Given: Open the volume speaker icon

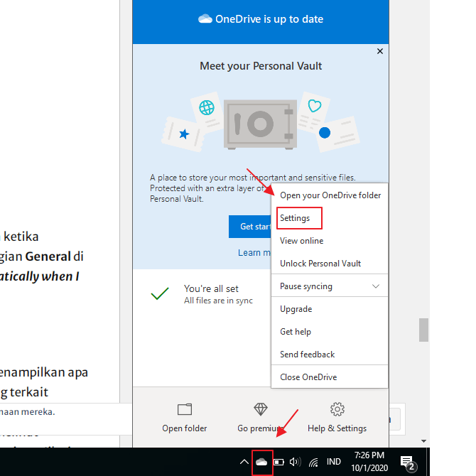Looking at the screenshot, I should point(295,462).
